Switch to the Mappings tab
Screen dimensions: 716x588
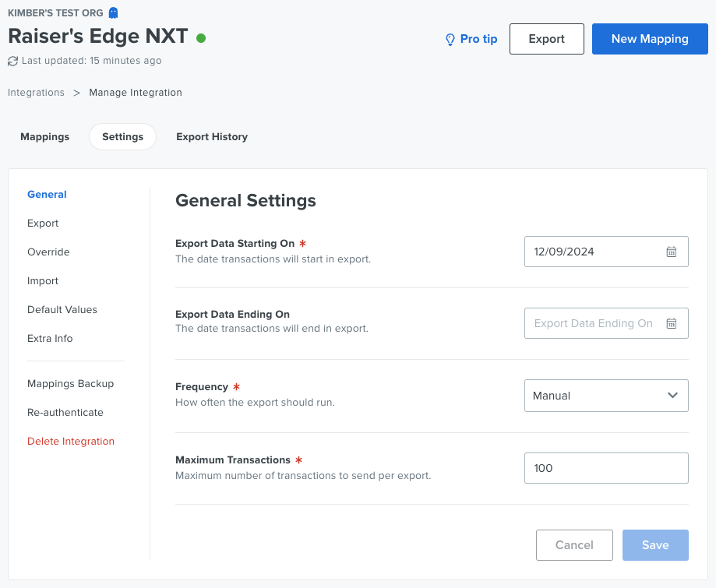click(44, 136)
